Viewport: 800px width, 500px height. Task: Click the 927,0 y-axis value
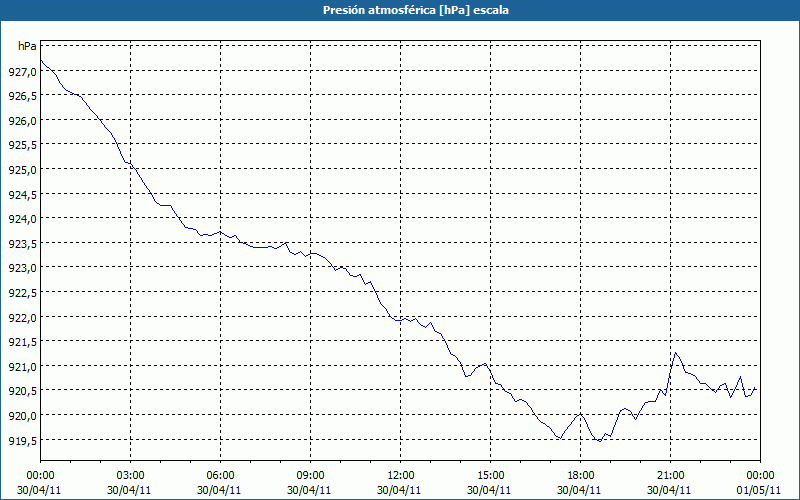click(x=23, y=72)
